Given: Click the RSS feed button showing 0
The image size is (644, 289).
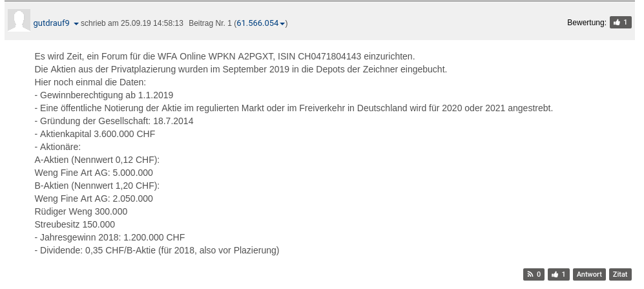Looking at the screenshot, I should pos(534,275).
